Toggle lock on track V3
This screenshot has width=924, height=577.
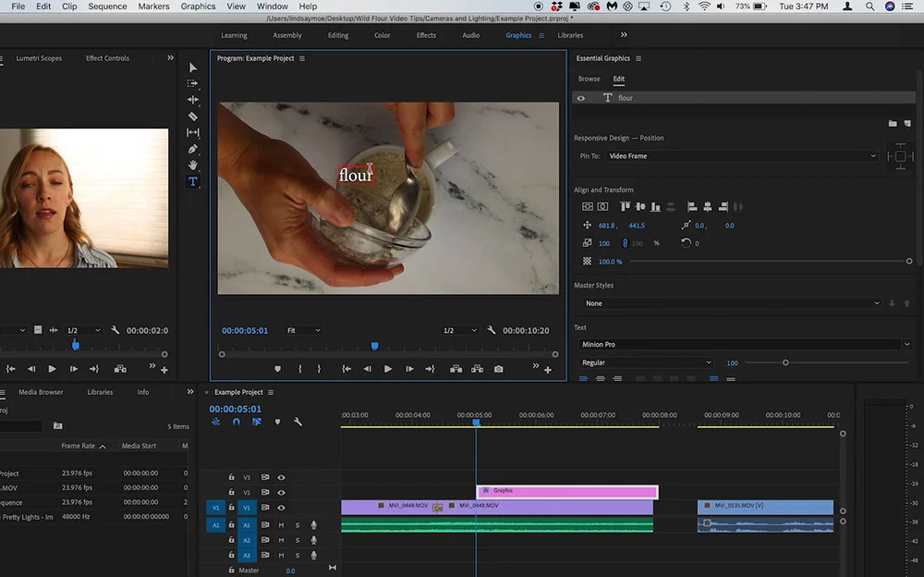tap(230, 477)
